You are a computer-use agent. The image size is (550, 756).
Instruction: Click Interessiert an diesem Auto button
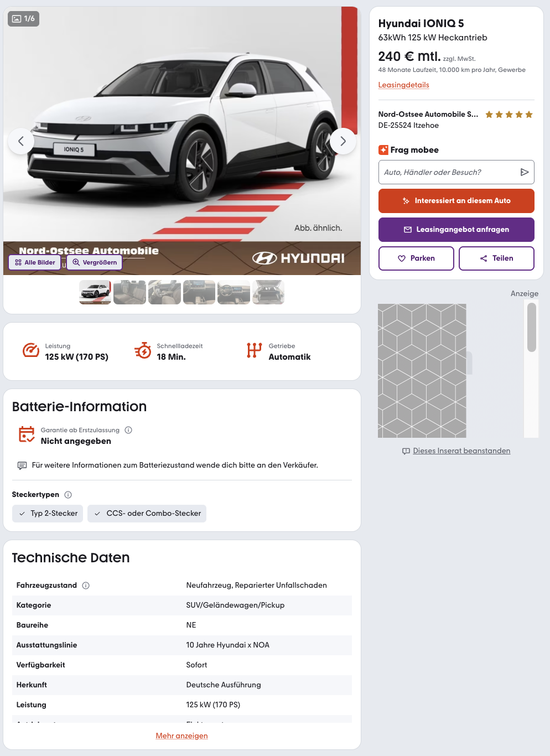click(x=456, y=201)
